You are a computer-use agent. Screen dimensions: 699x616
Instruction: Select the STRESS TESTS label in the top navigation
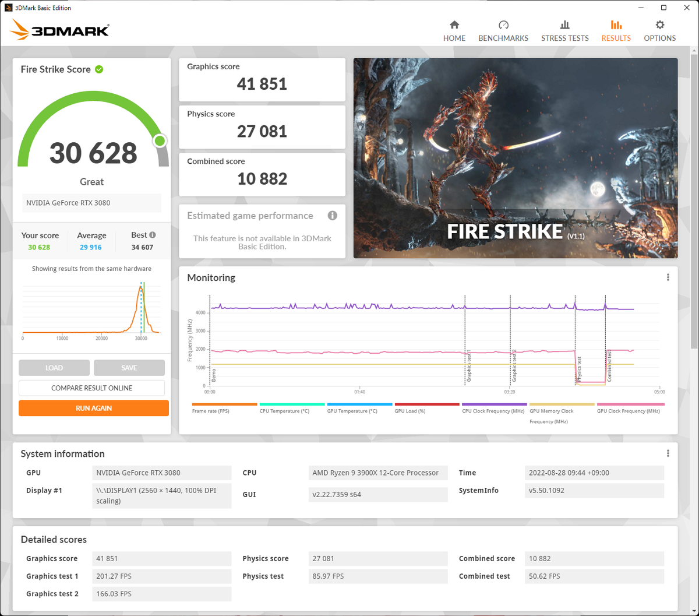coord(565,38)
